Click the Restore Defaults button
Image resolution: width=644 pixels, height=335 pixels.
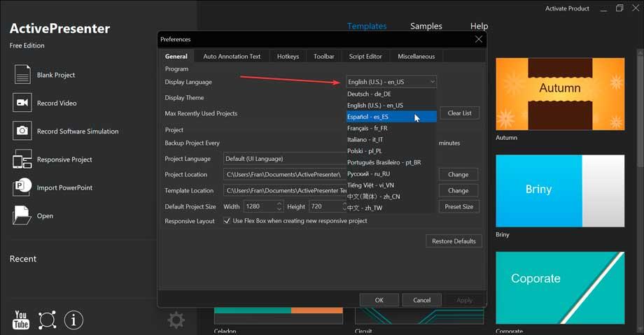[454, 241]
